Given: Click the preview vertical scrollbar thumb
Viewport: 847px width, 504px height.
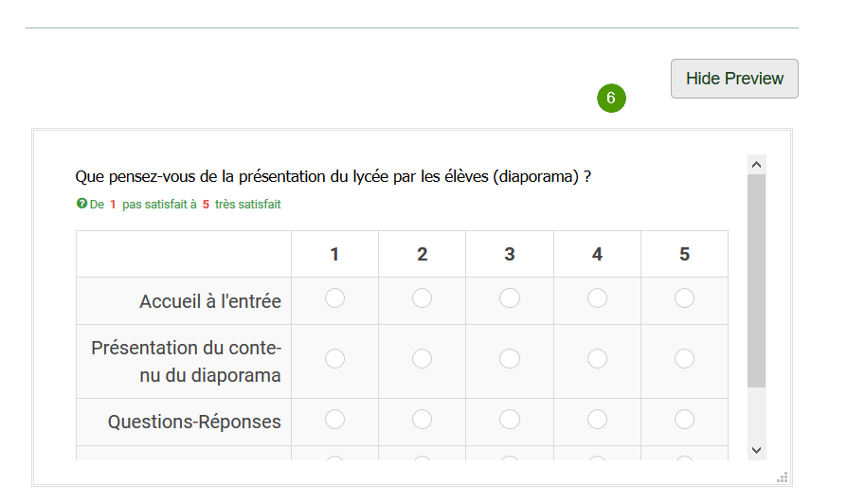Looking at the screenshot, I should pyautogui.click(x=756, y=281).
